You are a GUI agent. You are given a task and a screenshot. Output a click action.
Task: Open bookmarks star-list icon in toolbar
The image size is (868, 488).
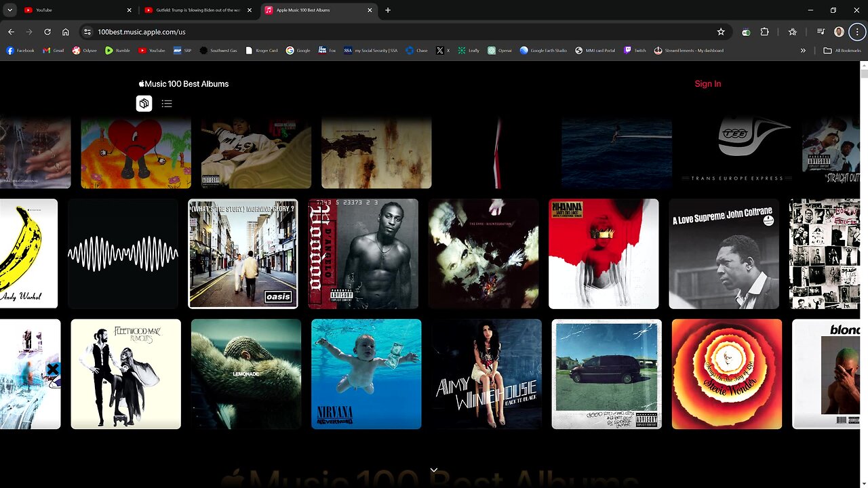(x=792, y=32)
